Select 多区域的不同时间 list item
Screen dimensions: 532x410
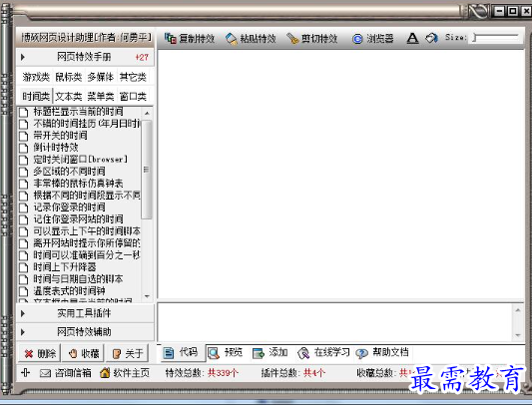click(69, 172)
